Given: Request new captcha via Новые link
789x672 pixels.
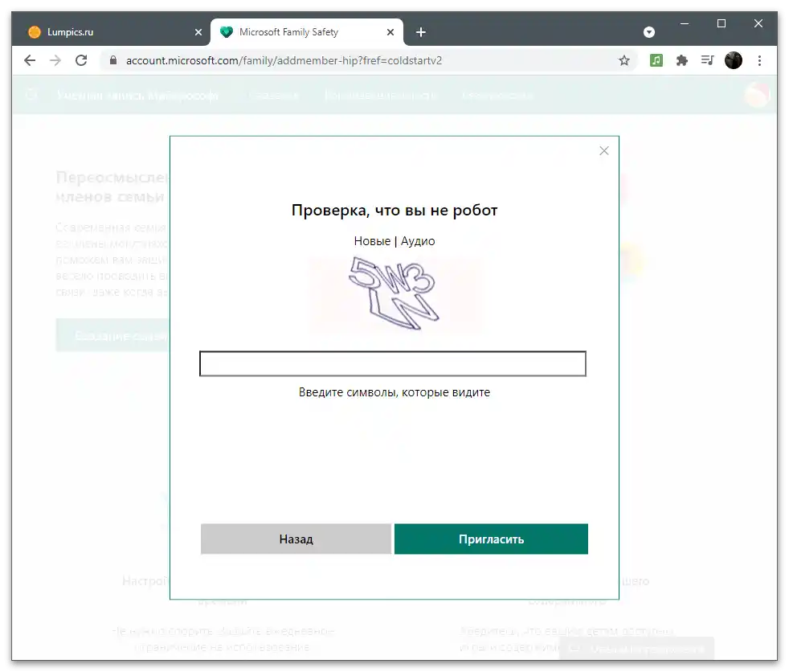Looking at the screenshot, I should click(372, 241).
